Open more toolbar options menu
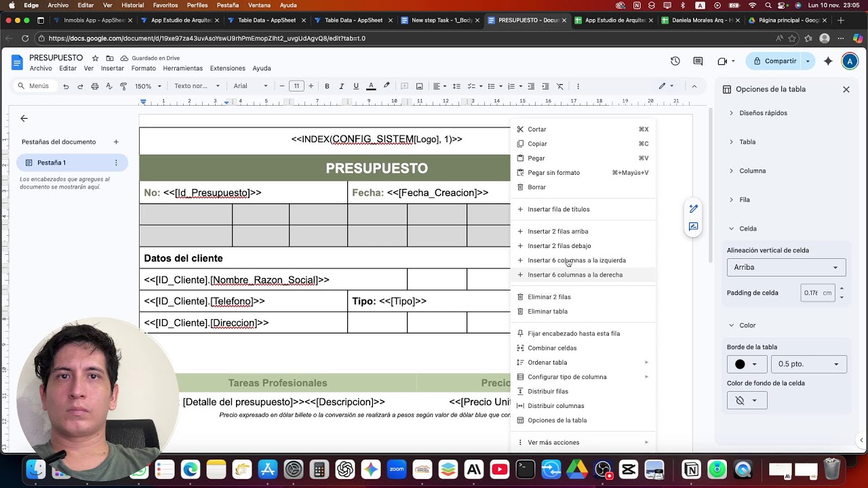Image resolution: width=868 pixels, height=488 pixels. [578, 86]
